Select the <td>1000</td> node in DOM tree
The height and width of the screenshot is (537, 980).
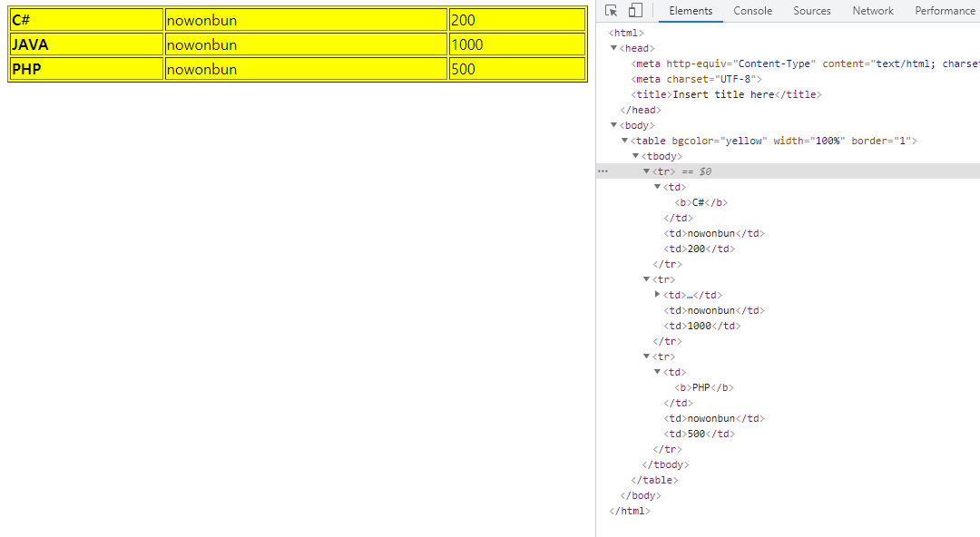[x=701, y=326]
